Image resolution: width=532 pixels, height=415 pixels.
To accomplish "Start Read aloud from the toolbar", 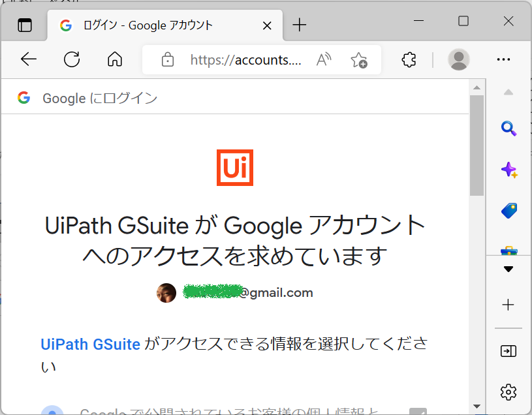I will pyautogui.click(x=323, y=59).
